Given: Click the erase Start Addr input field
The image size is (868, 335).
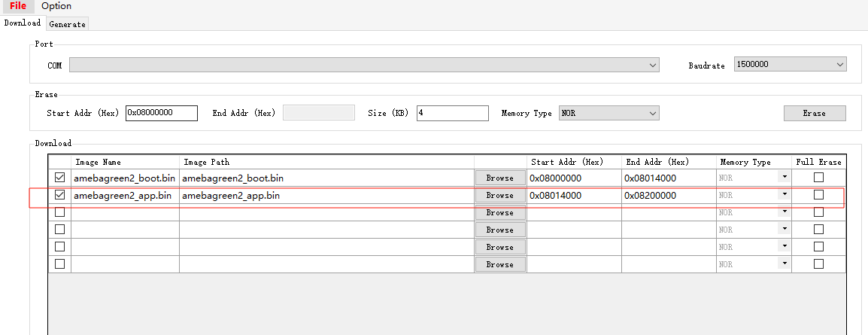Looking at the screenshot, I should 161,113.
